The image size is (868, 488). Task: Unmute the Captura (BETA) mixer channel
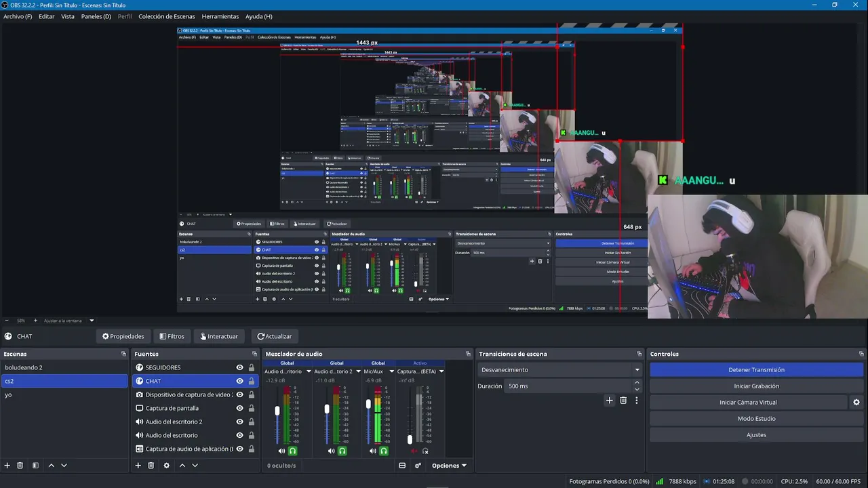click(414, 451)
